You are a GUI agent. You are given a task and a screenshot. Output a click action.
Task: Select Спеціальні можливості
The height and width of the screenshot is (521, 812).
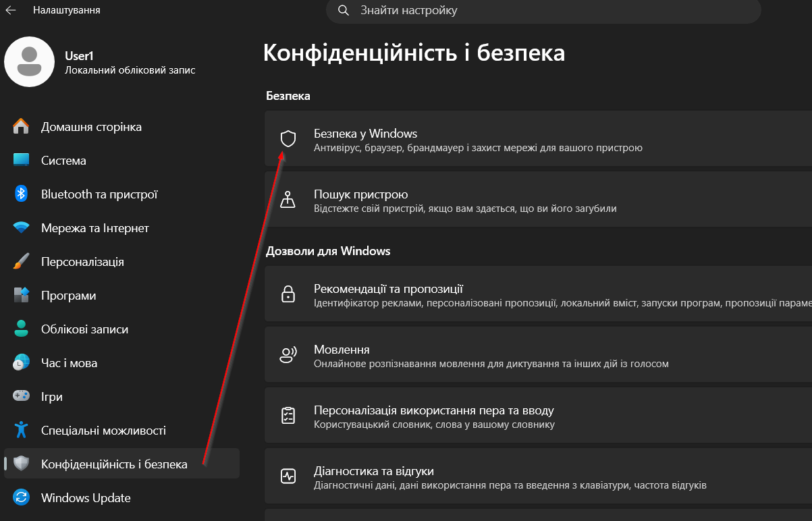click(x=121, y=430)
